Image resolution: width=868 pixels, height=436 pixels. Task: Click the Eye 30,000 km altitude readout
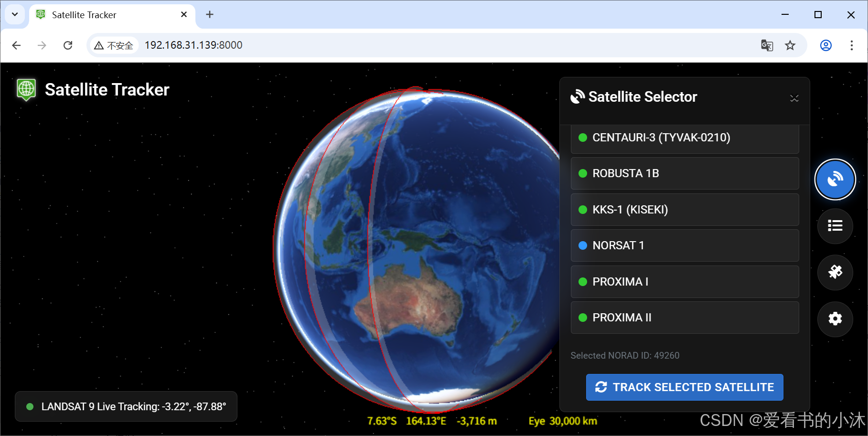tap(563, 421)
